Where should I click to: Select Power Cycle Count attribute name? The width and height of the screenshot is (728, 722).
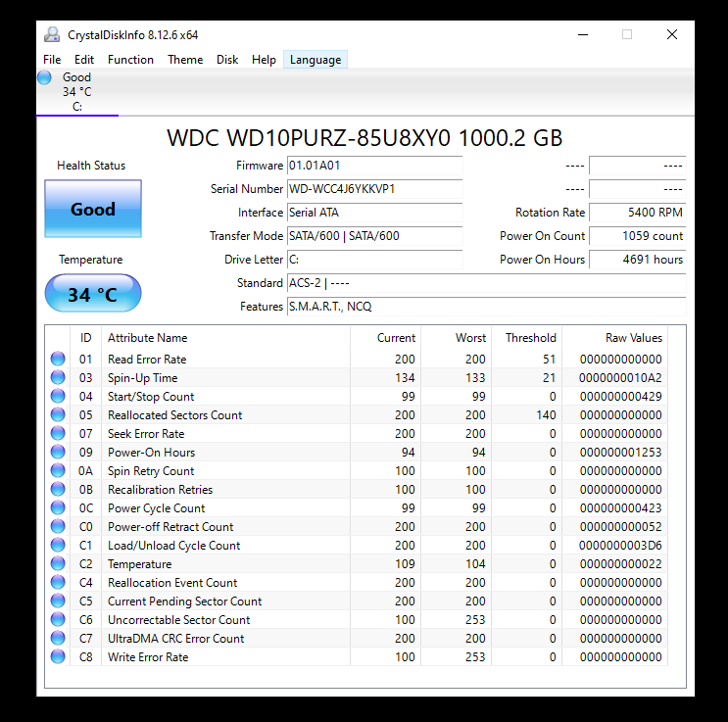(156, 508)
